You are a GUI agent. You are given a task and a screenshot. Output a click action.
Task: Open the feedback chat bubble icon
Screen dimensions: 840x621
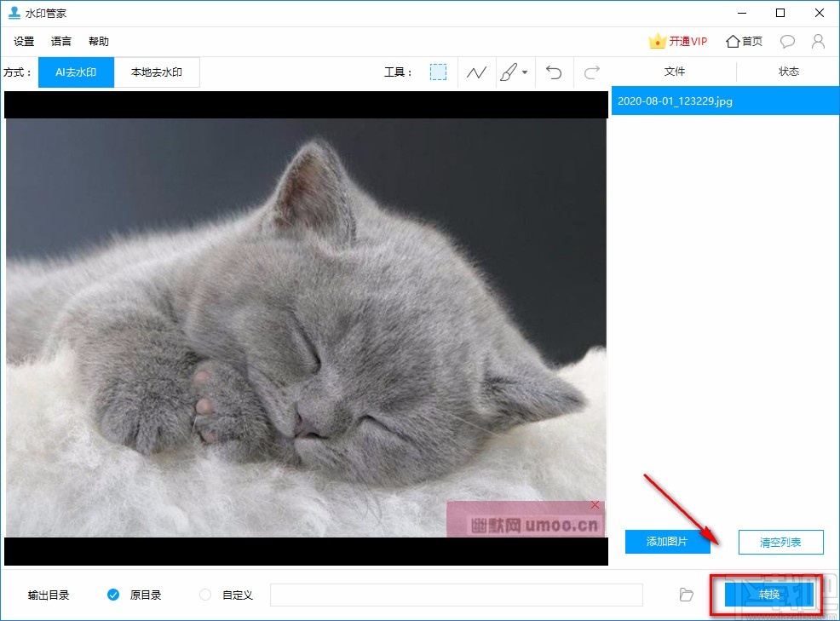(787, 41)
